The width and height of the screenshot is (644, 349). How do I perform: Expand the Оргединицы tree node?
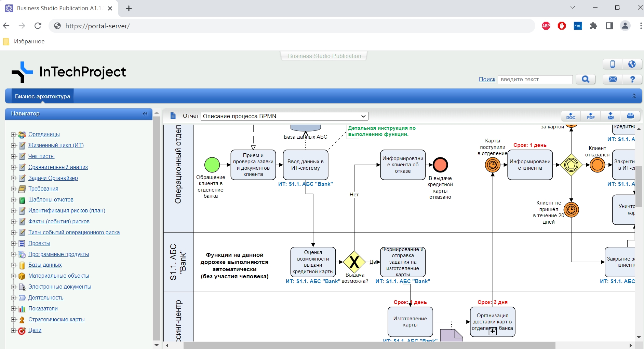pyautogui.click(x=13, y=135)
